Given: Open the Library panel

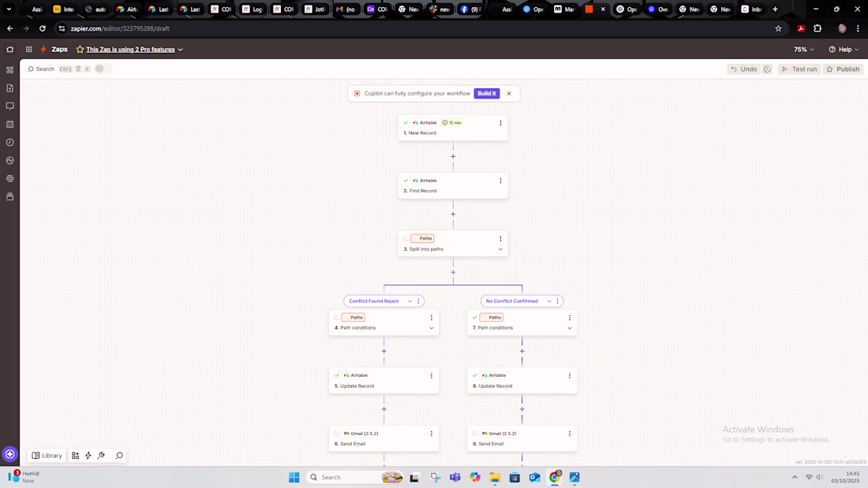Looking at the screenshot, I should [47, 456].
